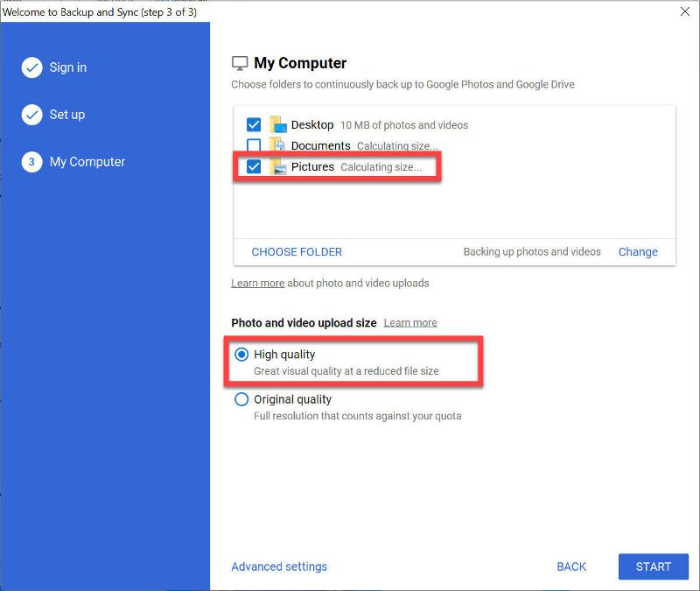The height and width of the screenshot is (591, 700).
Task: Click 'Backing up photos and videos' text
Action: pos(532,252)
